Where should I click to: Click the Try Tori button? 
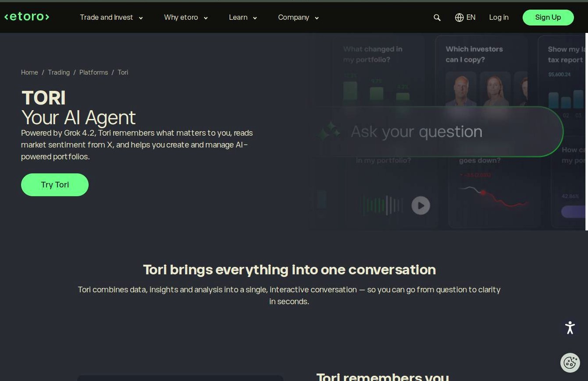click(55, 185)
